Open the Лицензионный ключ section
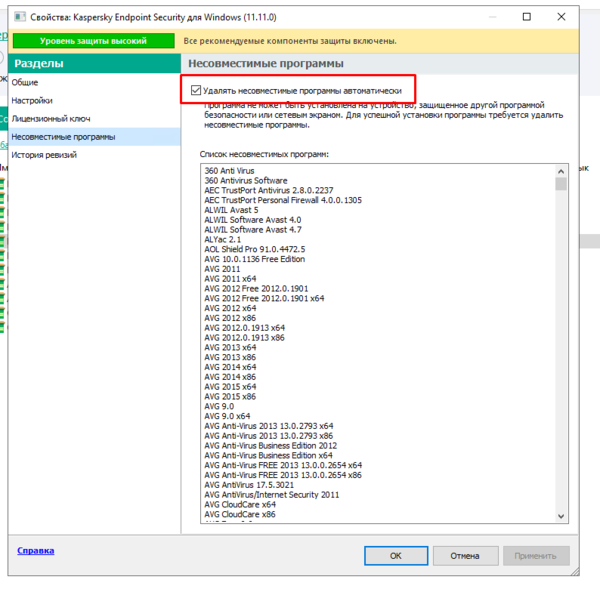The height and width of the screenshot is (589, 600). pyautogui.click(x=94, y=119)
